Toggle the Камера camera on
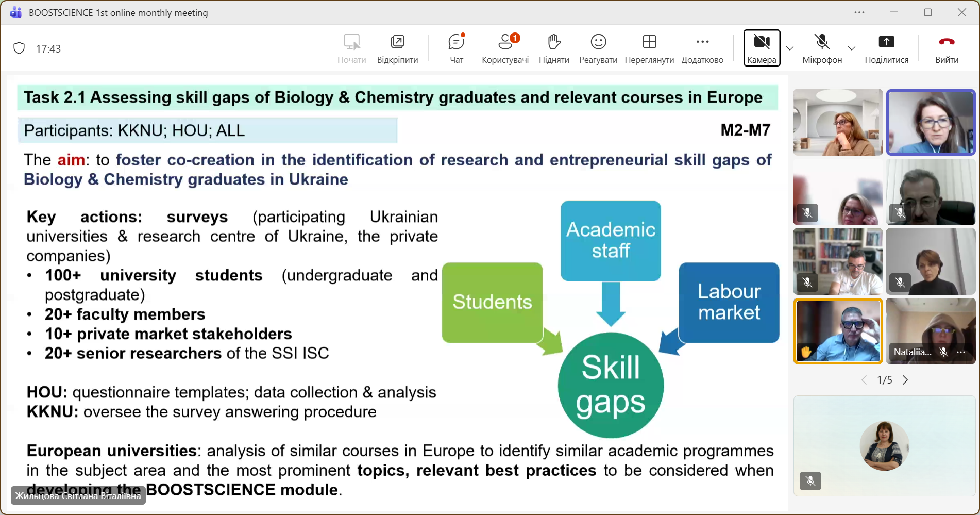The width and height of the screenshot is (980, 515). [x=762, y=48]
